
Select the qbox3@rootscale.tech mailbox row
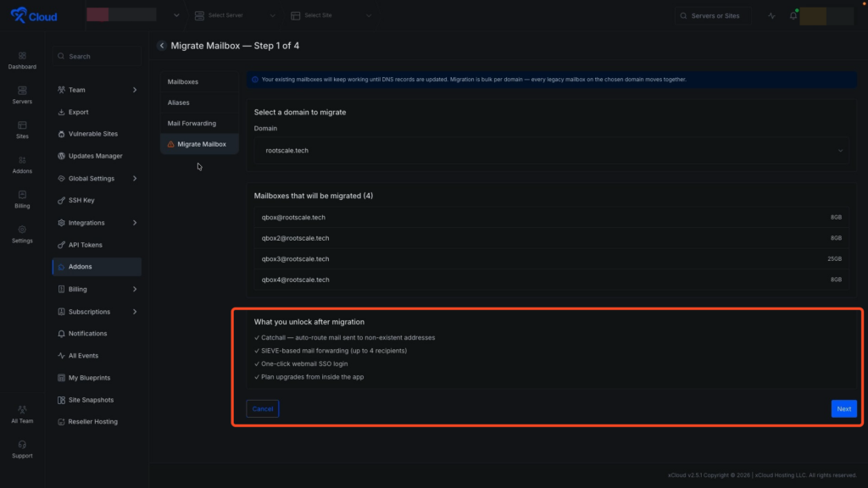click(551, 259)
